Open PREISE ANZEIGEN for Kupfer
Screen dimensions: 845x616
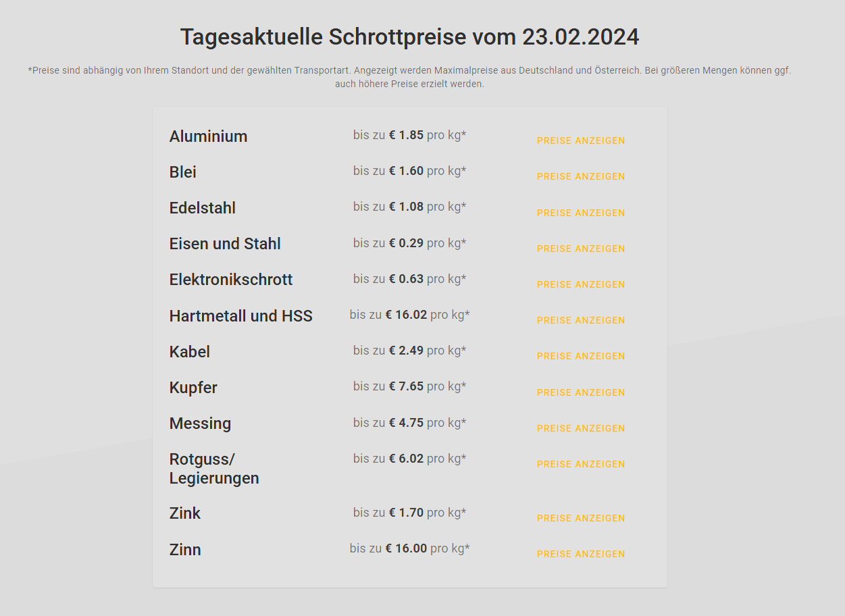coord(581,392)
